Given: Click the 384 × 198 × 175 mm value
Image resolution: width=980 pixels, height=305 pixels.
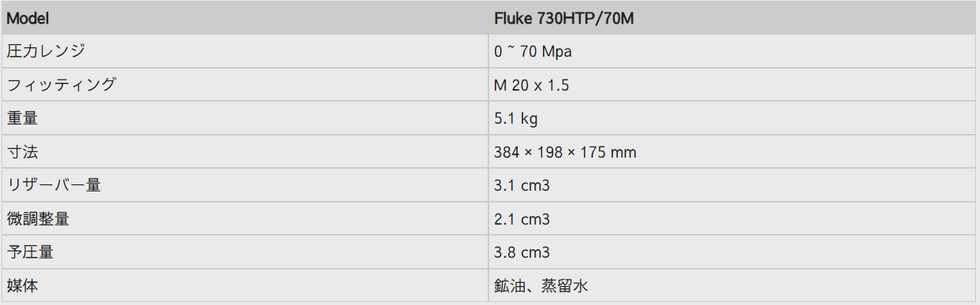Looking at the screenshot, I should (x=565, y=152).
